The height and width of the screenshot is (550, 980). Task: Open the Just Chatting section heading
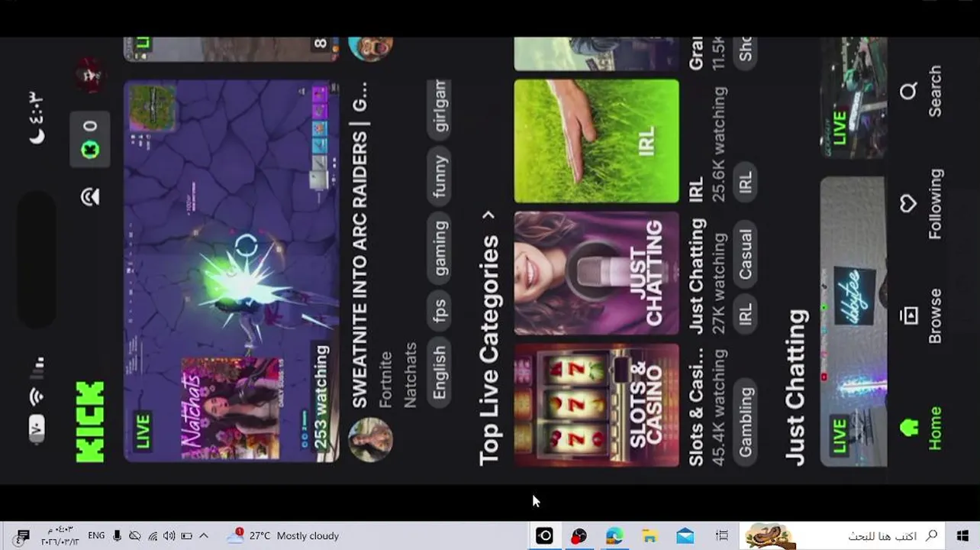(x=796, y=388)
